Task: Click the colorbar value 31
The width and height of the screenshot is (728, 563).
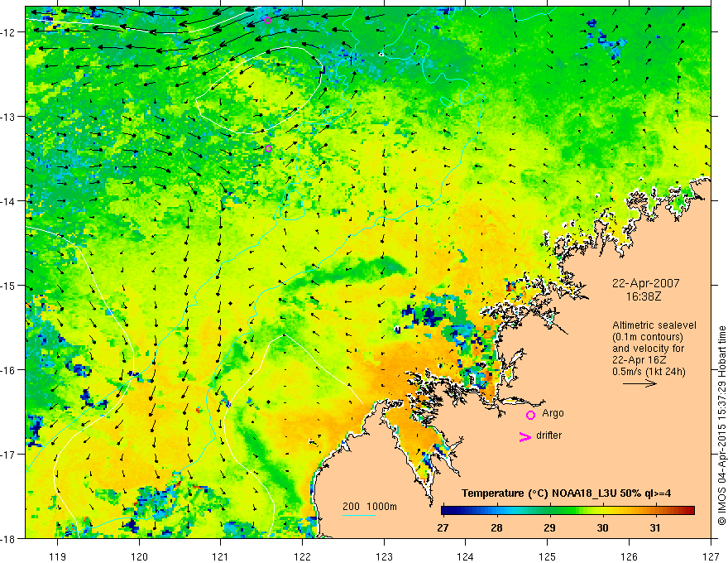Action: (655, 528)
